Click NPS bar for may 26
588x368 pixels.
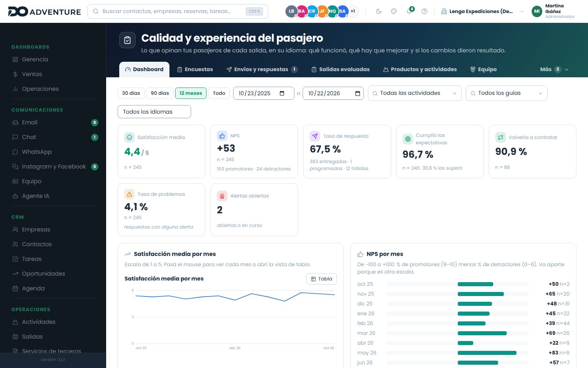tap(487, 353)
